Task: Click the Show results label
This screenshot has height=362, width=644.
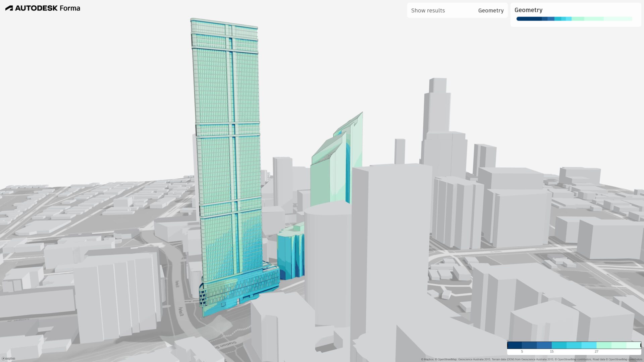Action: 428,10
